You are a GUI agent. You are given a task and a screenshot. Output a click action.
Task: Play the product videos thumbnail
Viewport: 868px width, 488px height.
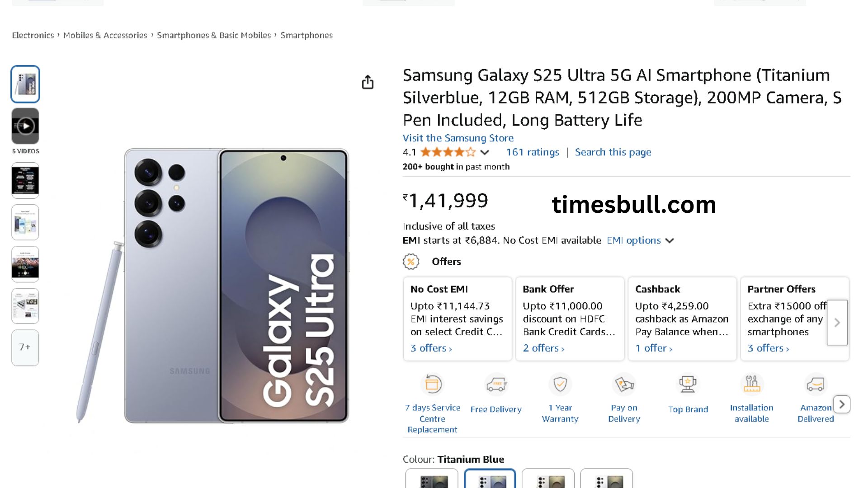tap(25, 126)
